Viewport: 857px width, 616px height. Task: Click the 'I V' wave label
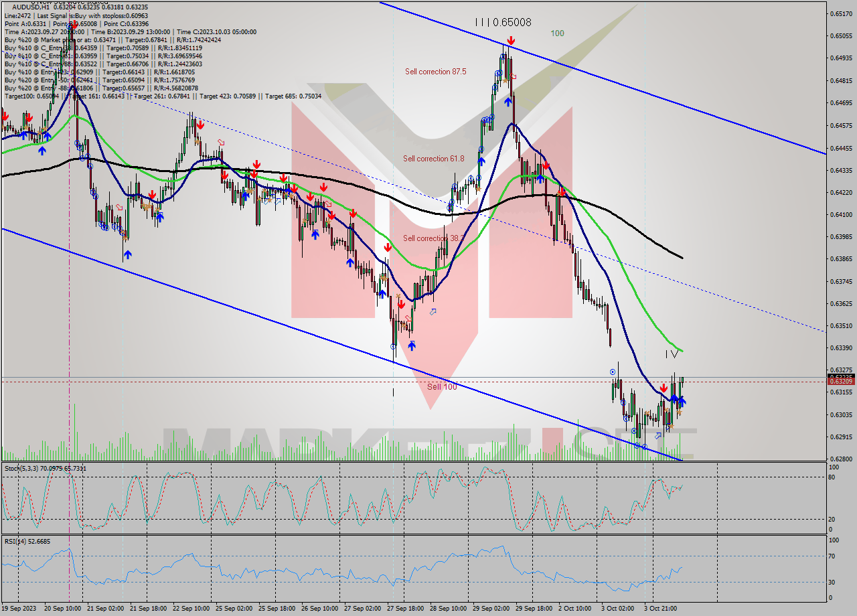(671, 354)
